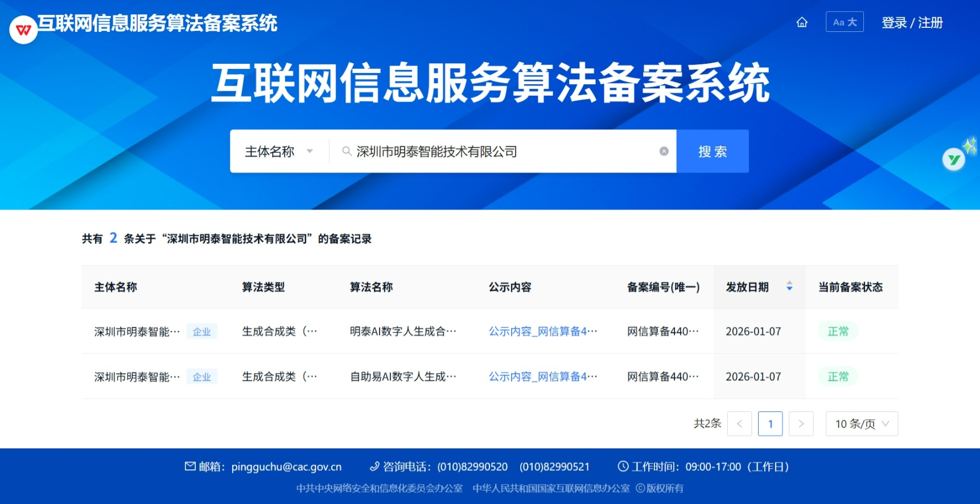Click the 正常 status badge in first row
This screenshot has height=504, width=980.
tap(838, 331)
